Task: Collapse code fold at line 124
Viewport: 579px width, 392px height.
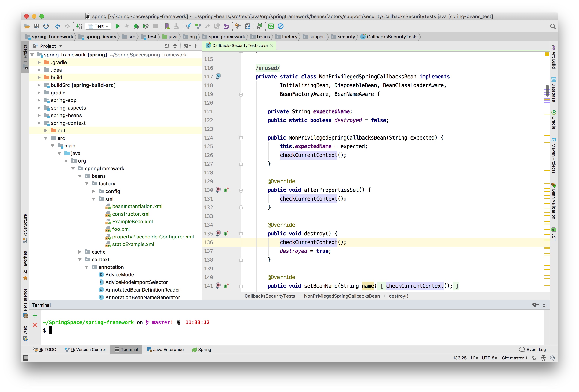Action: (241, 138)
